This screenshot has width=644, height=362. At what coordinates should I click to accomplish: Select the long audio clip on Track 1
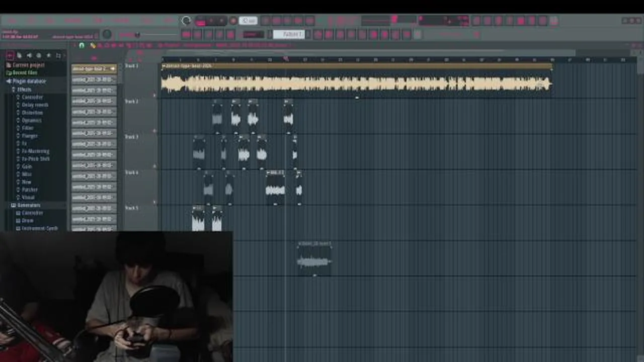[357, 80]
